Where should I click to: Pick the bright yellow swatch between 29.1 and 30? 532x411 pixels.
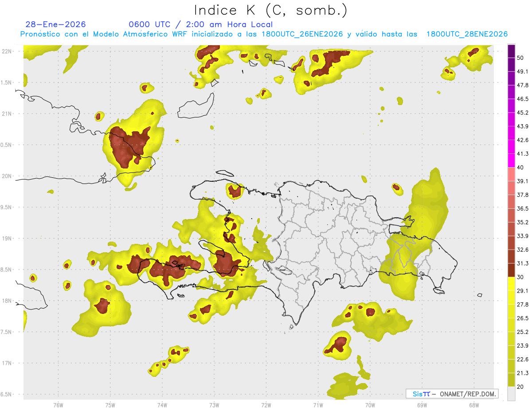coord(512,284)
